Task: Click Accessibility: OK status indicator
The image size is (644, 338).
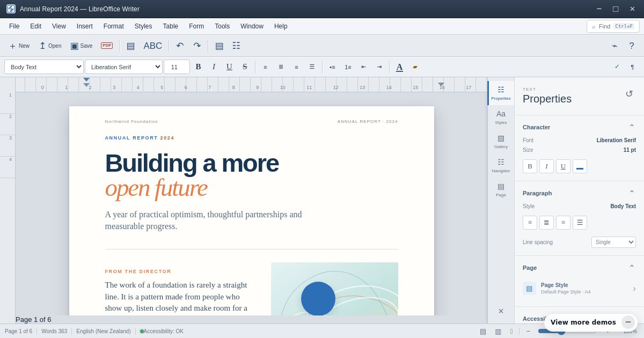Action: (x=162, y=331)
